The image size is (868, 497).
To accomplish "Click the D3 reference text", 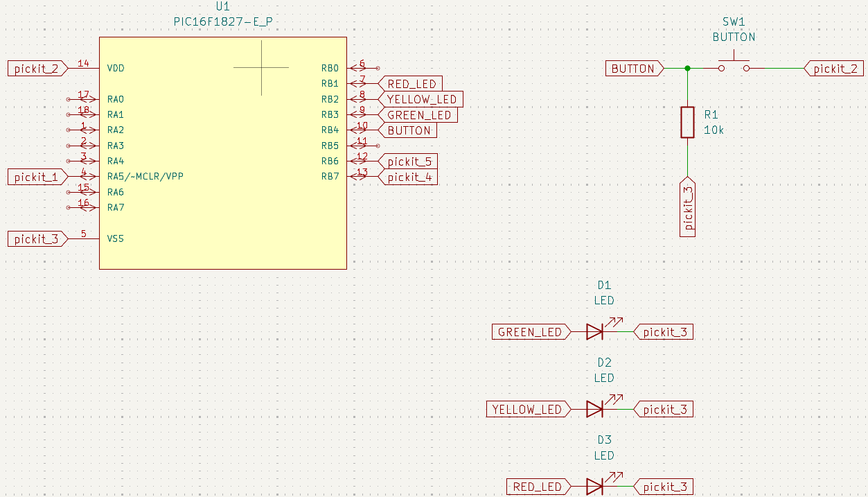I will click(x=604, y=440).
